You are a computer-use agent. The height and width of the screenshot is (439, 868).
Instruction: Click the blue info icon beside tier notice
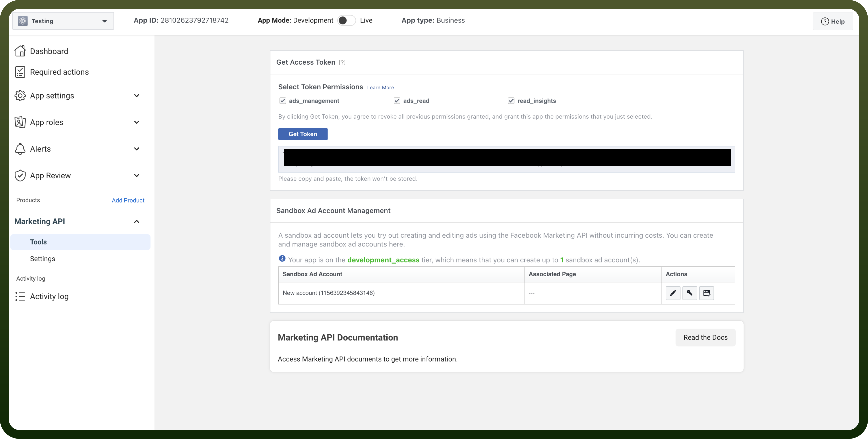(x=282, y=258)
